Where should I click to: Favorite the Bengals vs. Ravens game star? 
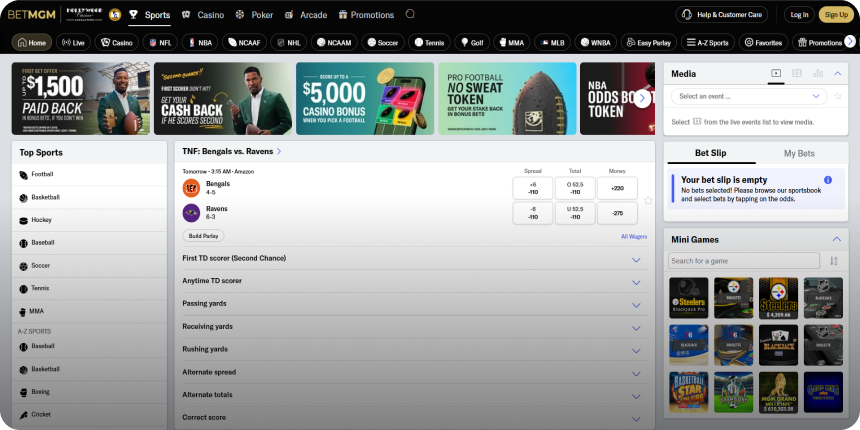[x=648, y=200]
